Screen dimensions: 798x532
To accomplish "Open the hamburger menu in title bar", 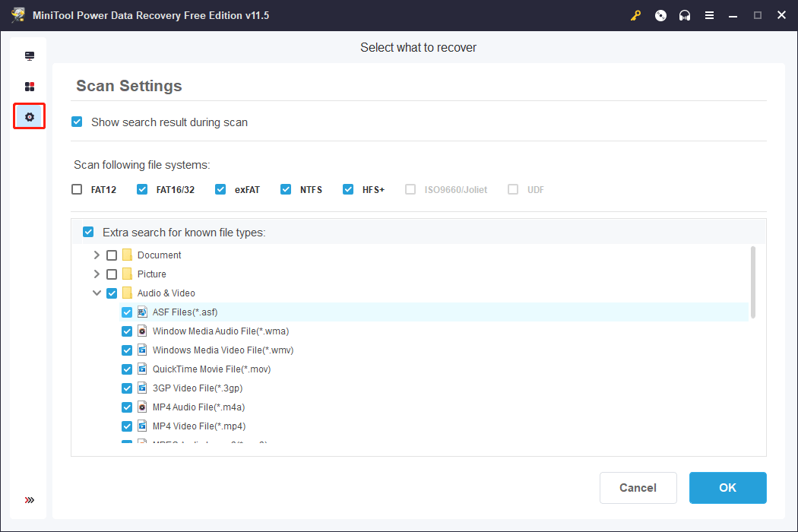I will click(x=709, y=15).
